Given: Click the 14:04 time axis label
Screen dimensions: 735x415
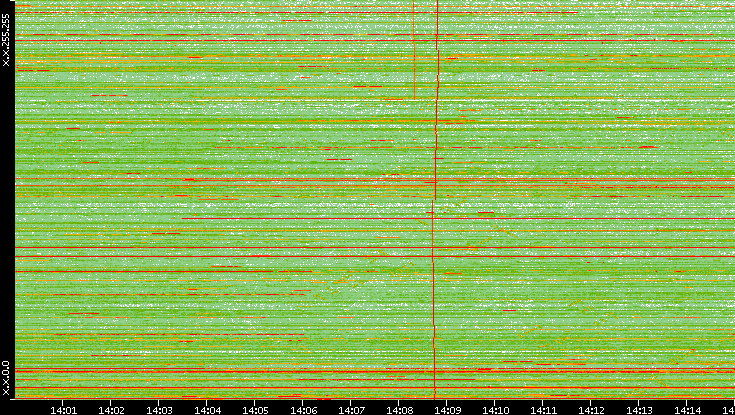Looking at the screenshot, I should coord(207,410).
